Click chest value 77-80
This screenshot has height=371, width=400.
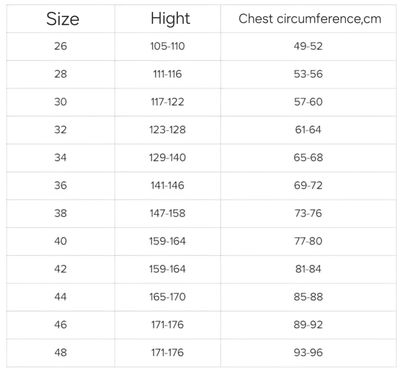[x=308, y=241]
